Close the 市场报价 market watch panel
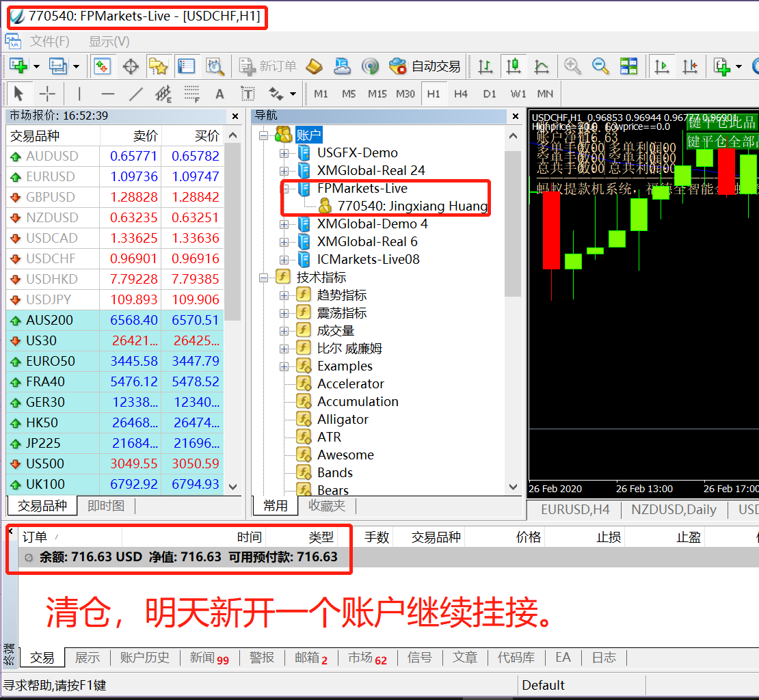759x700 pixels. pos(235,116)
